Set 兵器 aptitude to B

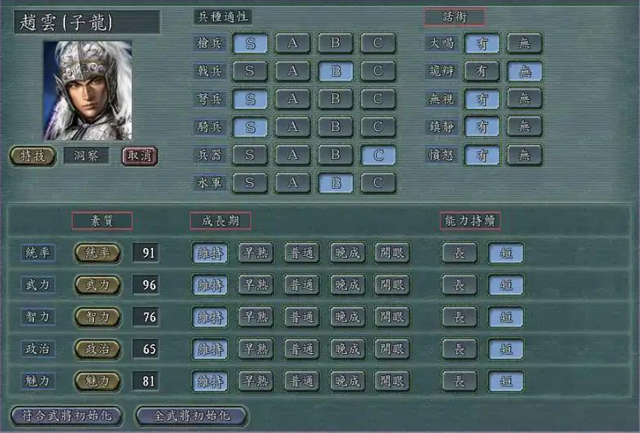[336, 155]
